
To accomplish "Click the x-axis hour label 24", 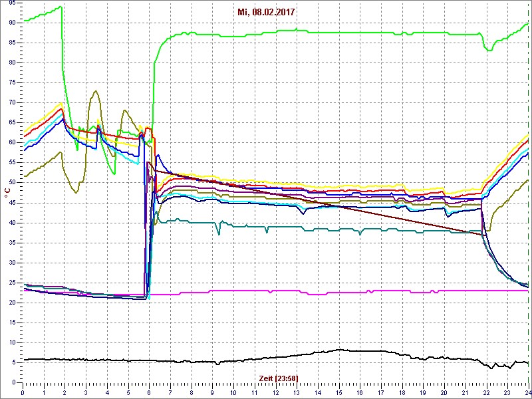I will 528,392.
